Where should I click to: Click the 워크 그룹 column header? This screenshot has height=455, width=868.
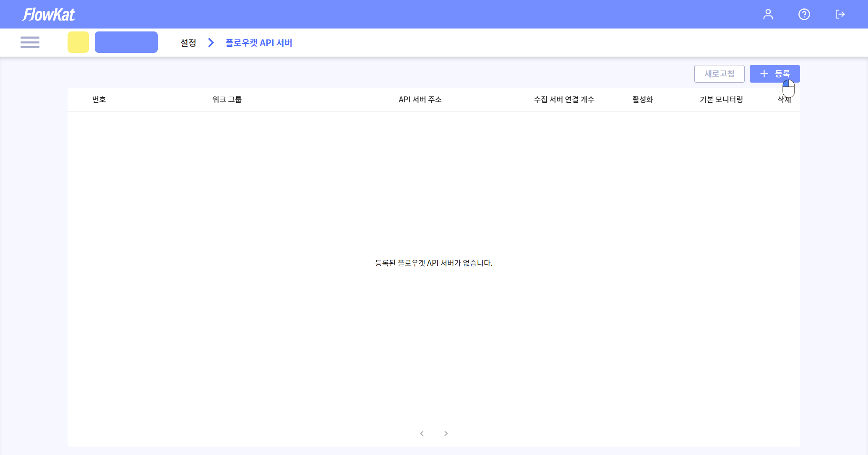pyautogui.click(x=227, y=99)
